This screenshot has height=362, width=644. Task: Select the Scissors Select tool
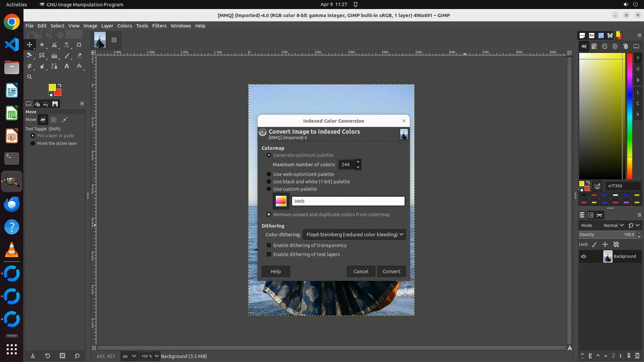pos(54,45)
